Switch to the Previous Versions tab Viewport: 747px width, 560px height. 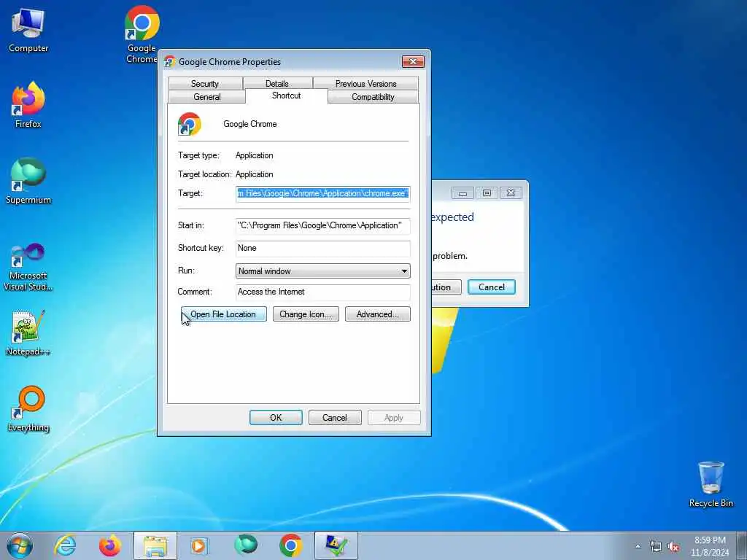366,83
